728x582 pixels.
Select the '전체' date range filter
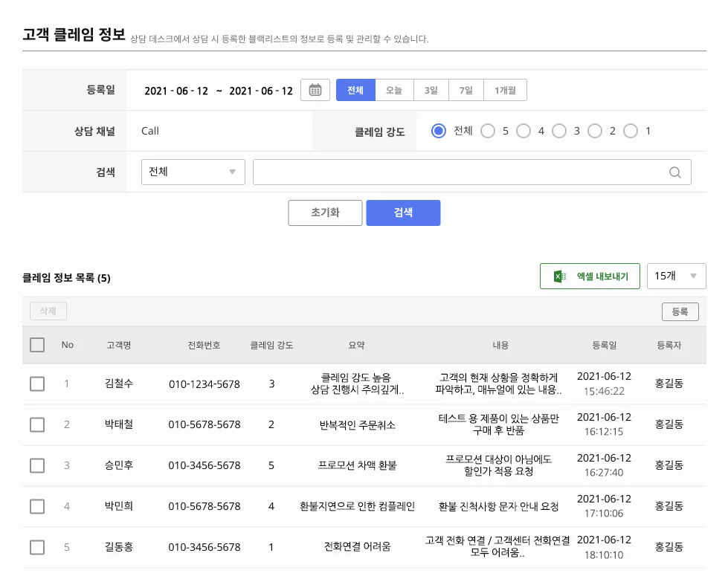355,89
